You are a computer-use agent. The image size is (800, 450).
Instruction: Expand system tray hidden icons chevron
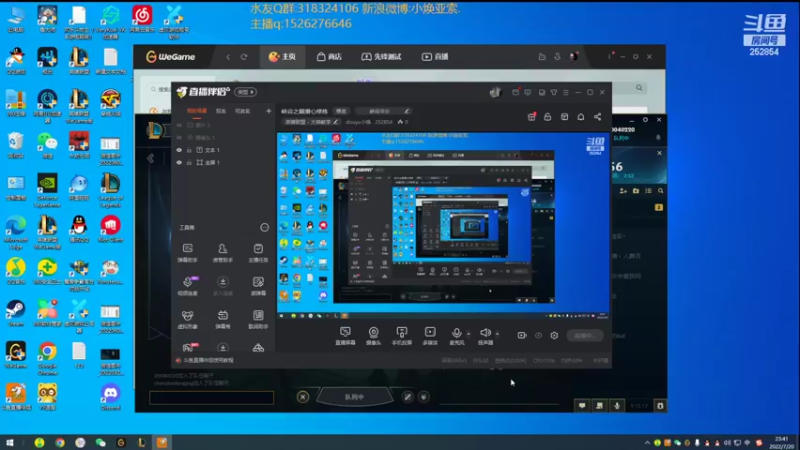point(647,442)
